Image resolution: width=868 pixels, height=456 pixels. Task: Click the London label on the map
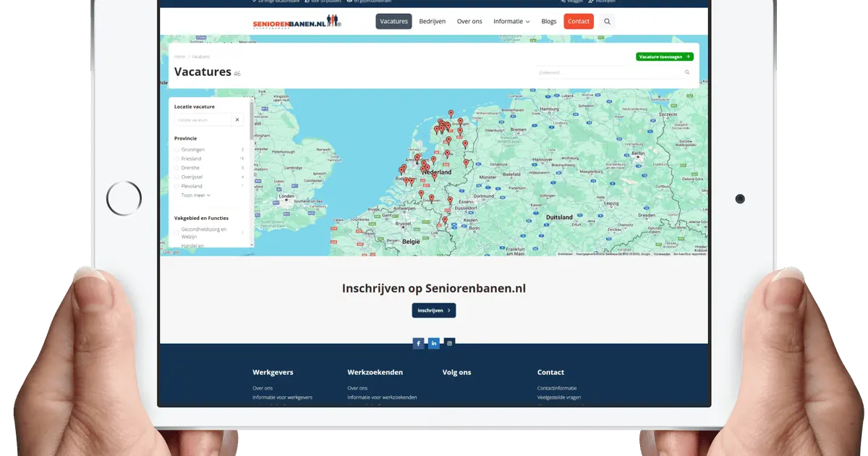pos(286,196)
